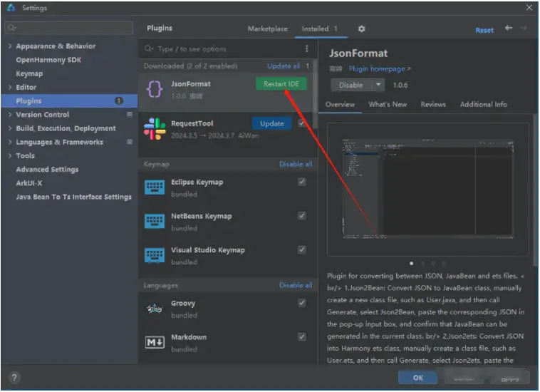This screenshot has height=392, width=540.
Task: Expand the Version Control settings node
Action: pyautogui.click(x=10, y=114)
